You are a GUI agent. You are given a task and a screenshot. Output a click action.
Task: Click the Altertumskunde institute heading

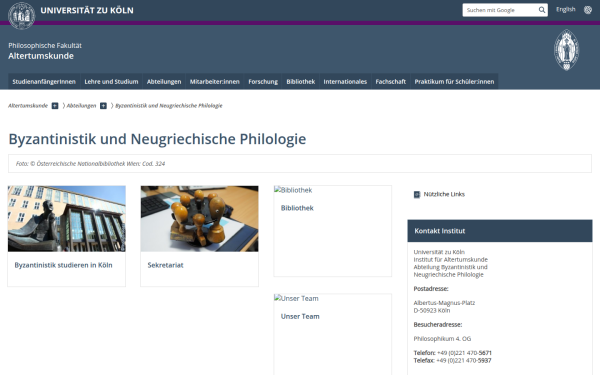coord(41,56)
